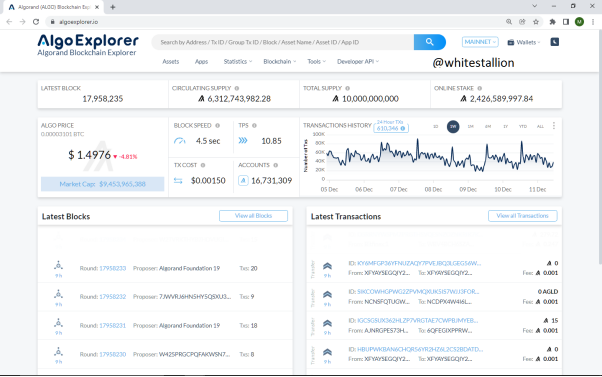This screenshot has height=377, width=602.
Task: Open transaction ID starting HBUPWKBAN6
Action: tap(420, 349)
